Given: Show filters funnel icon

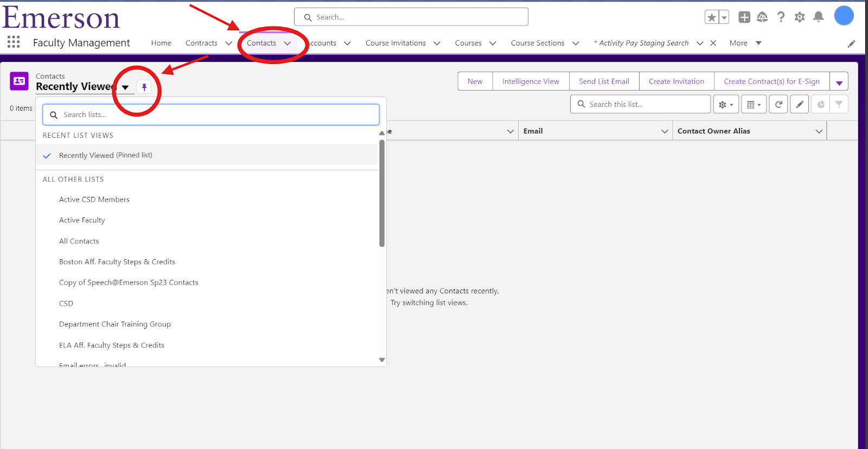Looking at the screenshot, I should pyautogui.click(x=839, y=104).
